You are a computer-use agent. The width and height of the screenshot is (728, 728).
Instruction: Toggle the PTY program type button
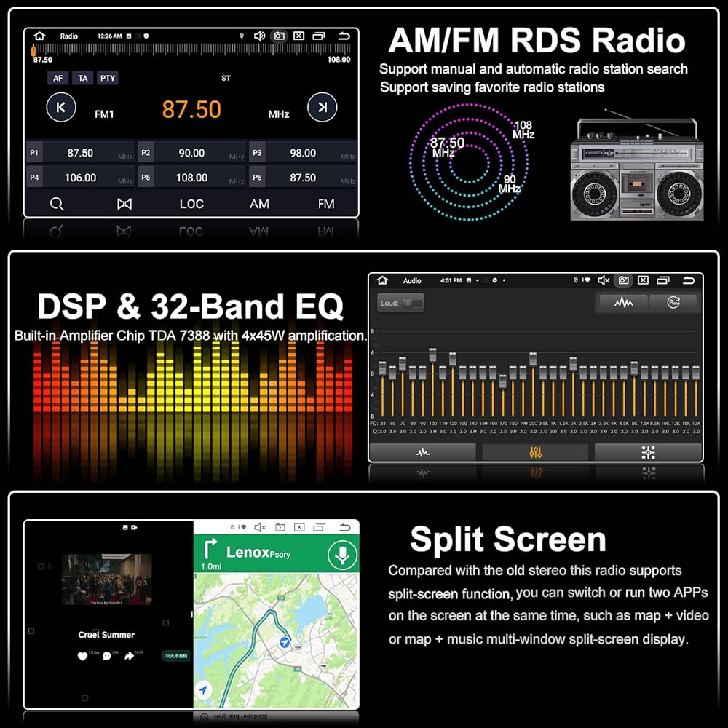[x=108, y=78]
